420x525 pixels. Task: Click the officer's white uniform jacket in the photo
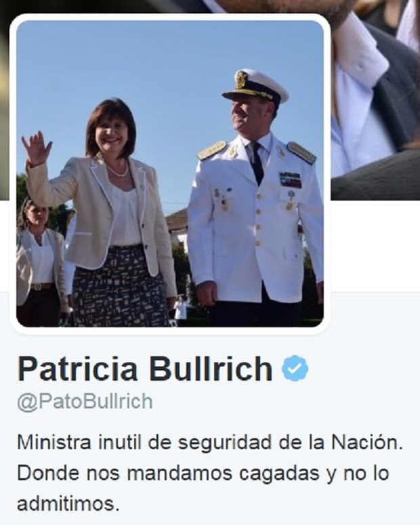click(255, 217)
